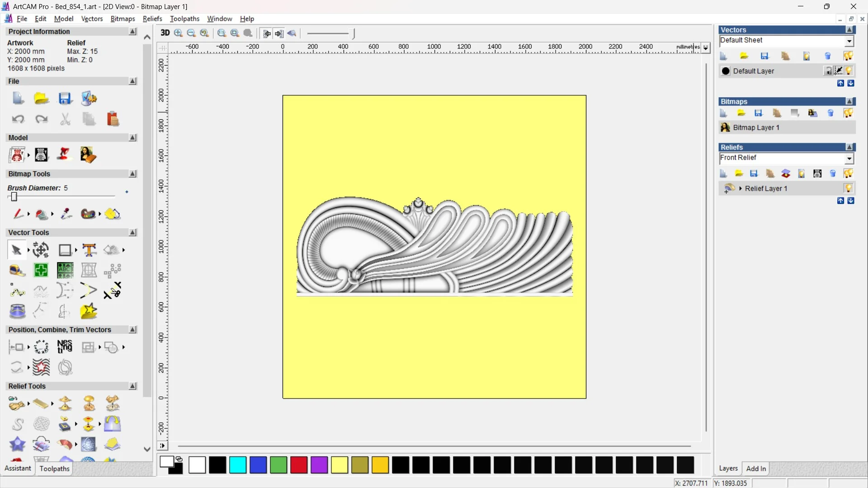Switch to the Add In tab
Image resolution: width=868 pixels, height=488 pixels.
coord(756,469)
